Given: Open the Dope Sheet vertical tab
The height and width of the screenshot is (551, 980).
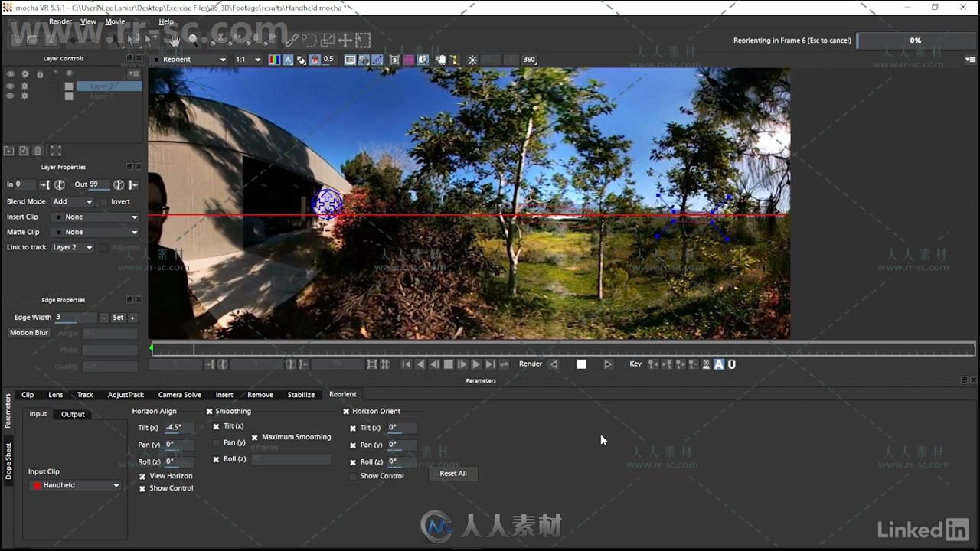Looking at the screenshot, I should pyautogui.click(x=8, y=461).
